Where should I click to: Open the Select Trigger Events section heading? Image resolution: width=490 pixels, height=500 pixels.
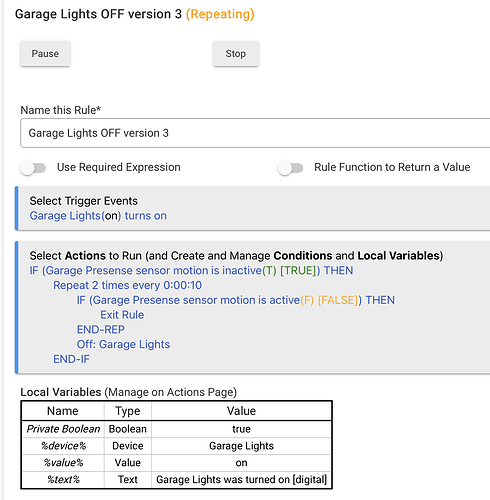pos(83,201)
